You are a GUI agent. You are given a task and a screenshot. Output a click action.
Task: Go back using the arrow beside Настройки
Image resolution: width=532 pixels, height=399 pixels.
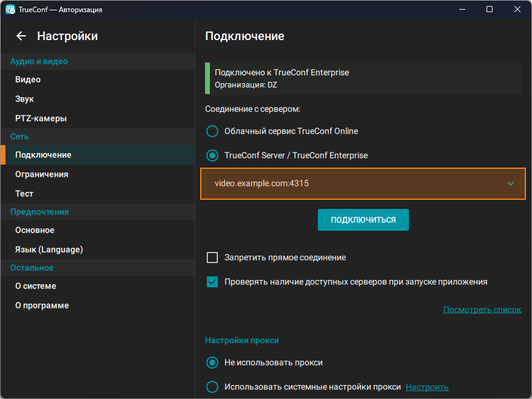21,36
